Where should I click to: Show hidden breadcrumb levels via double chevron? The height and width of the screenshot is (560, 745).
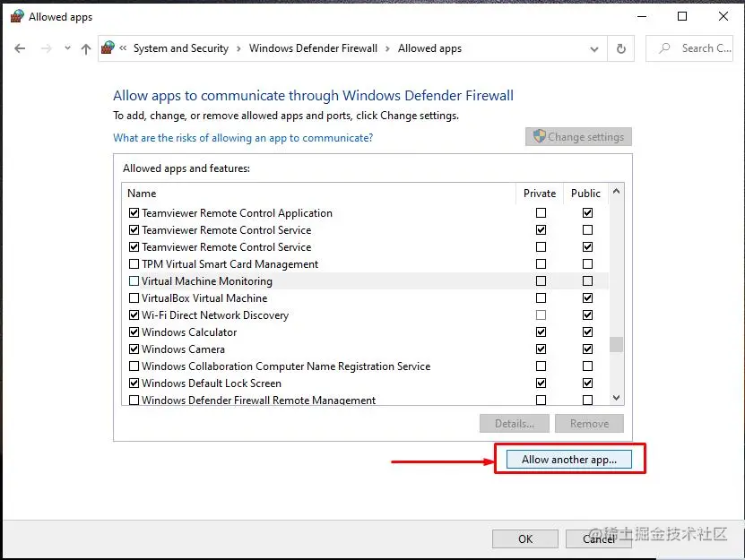[123, 48]
